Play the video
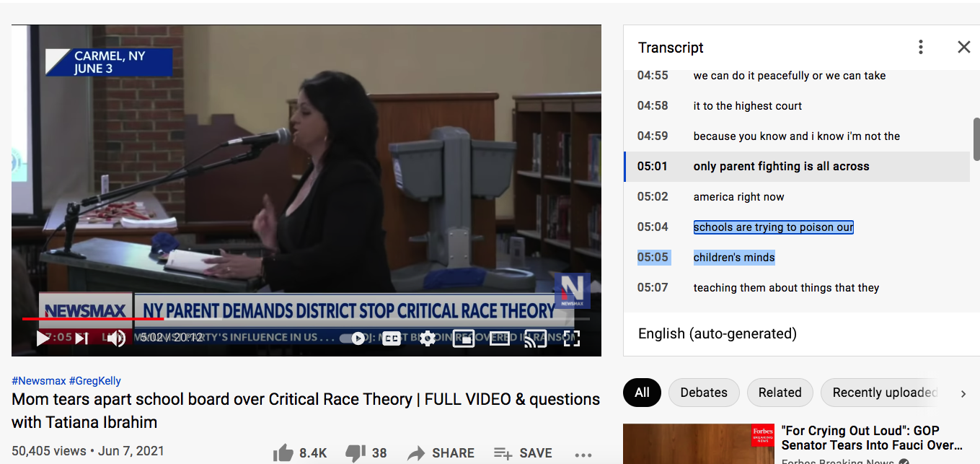 [43, 338]
